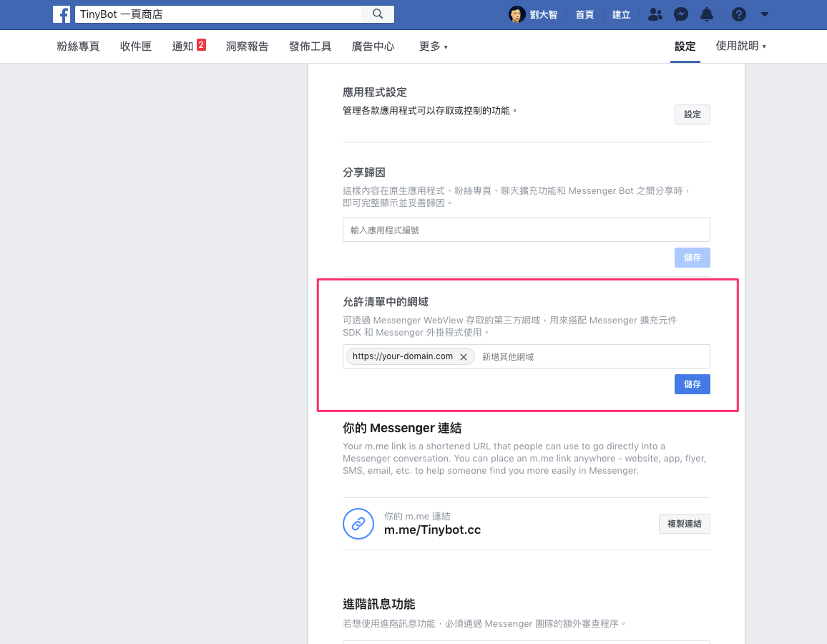Open the friend requests icon
The width and height of the screenshot is (827, 644).
pos(655,14)
